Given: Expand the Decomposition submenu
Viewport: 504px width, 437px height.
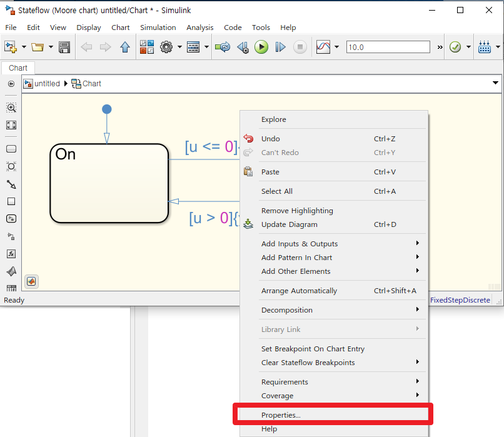Looking at the screenshot, I should coord(334,309).
